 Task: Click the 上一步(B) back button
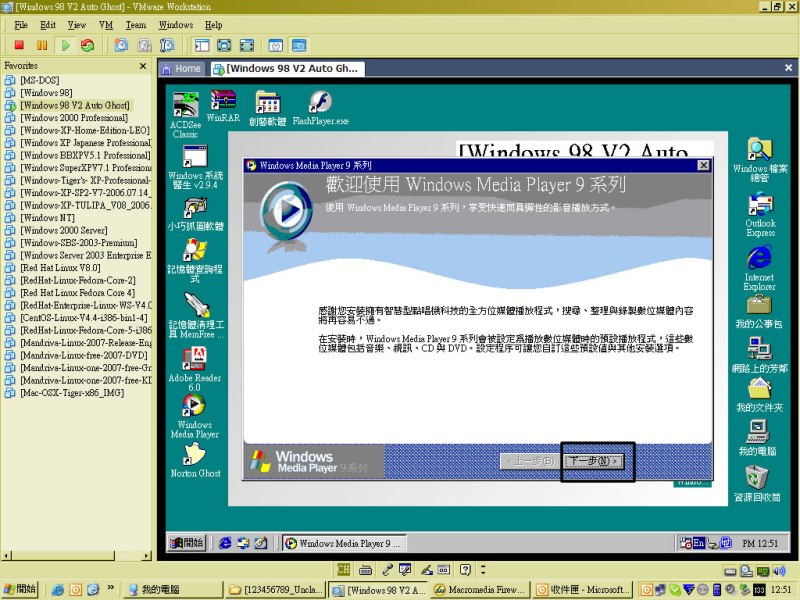coord(530,461)
